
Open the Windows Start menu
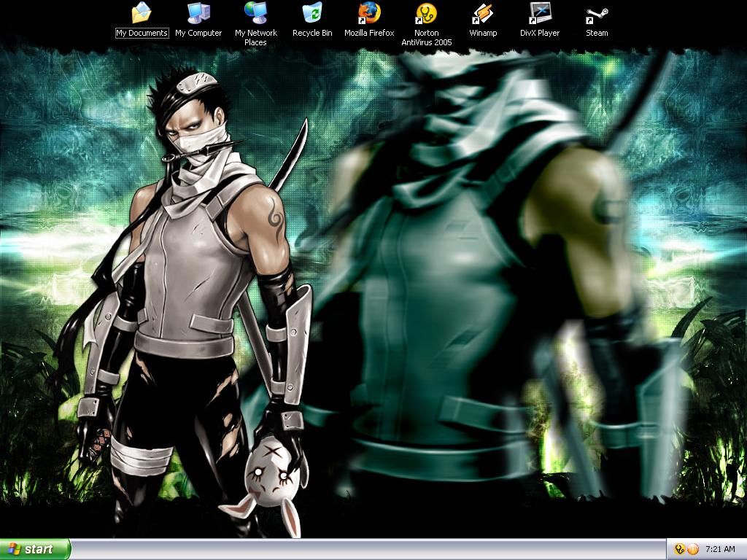(x=35, y=549)
